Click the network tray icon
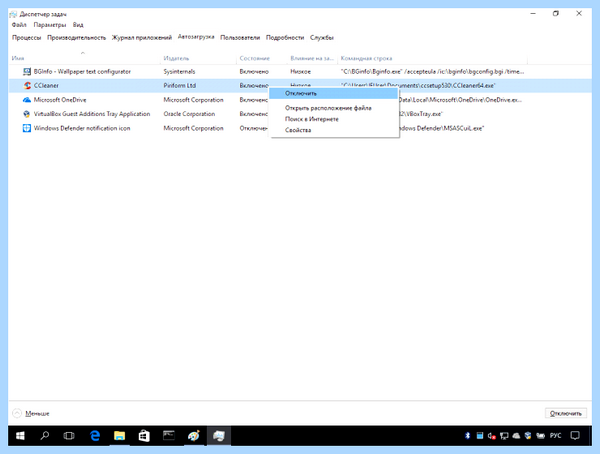 pos(504,436)
